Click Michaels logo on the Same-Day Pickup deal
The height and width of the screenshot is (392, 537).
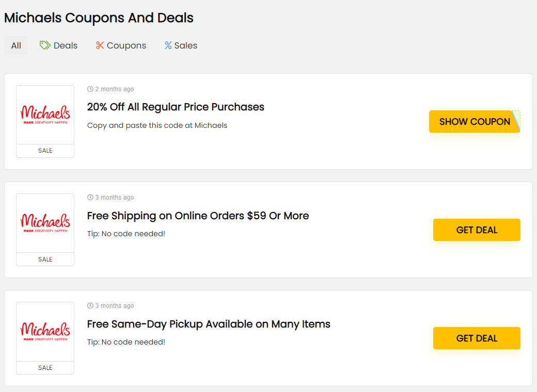[x=45, y=332]
